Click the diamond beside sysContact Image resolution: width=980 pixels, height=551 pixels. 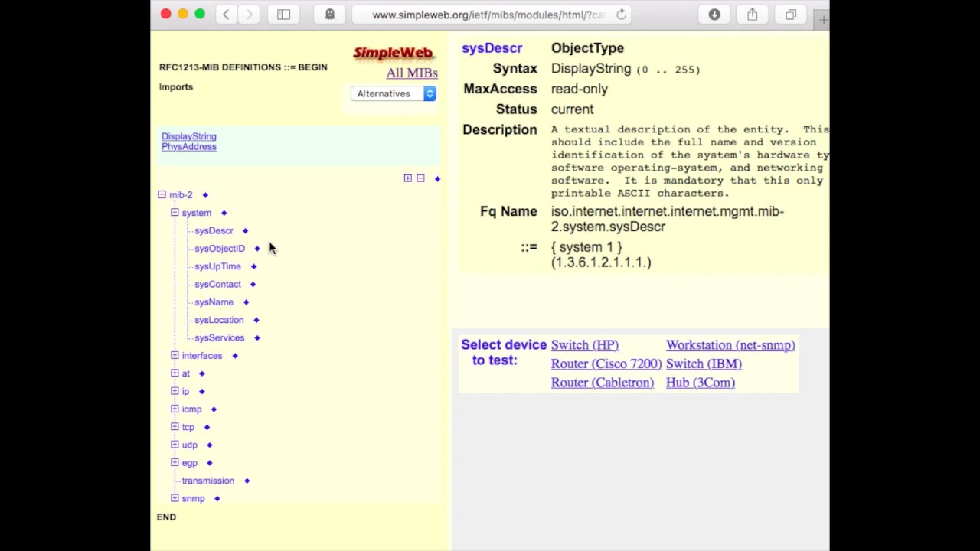(x=253, y=285)
